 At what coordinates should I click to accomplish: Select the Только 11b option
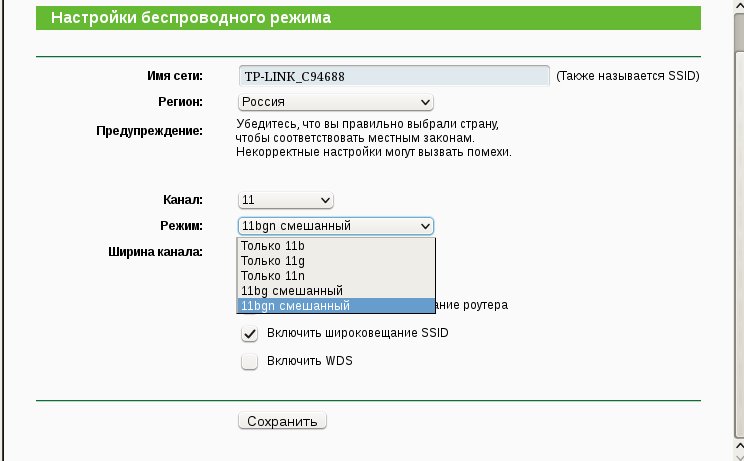coord(335,247)
